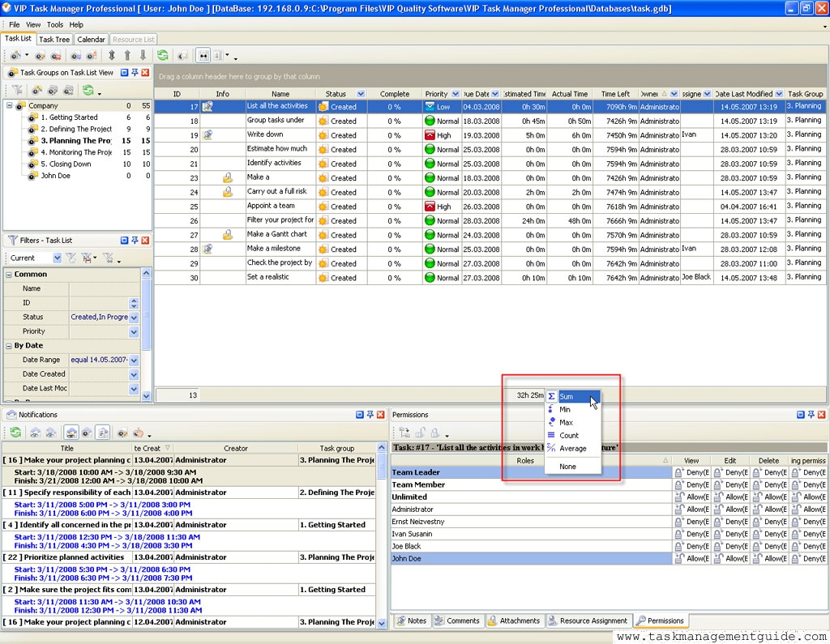Click the funnel icon in Task Groups toolbar
This screenshot has width=830, height=644.
pos(17,91)
